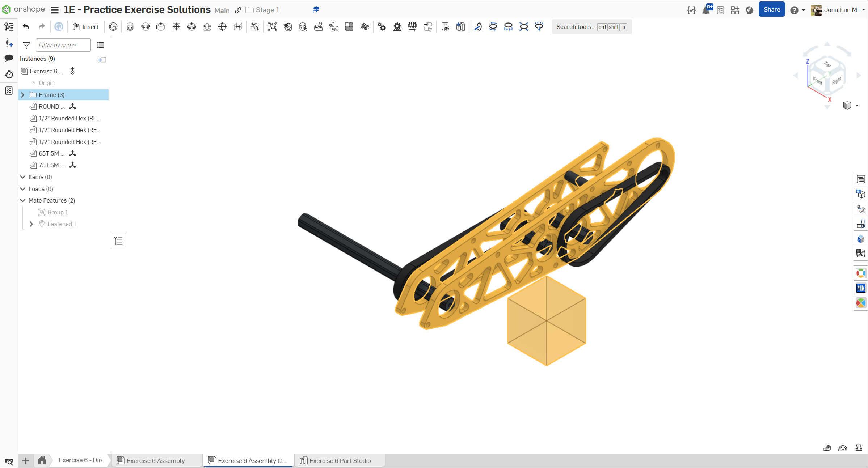
Task: Toggle the instance list panel collapse
Action: pos(118,241)
